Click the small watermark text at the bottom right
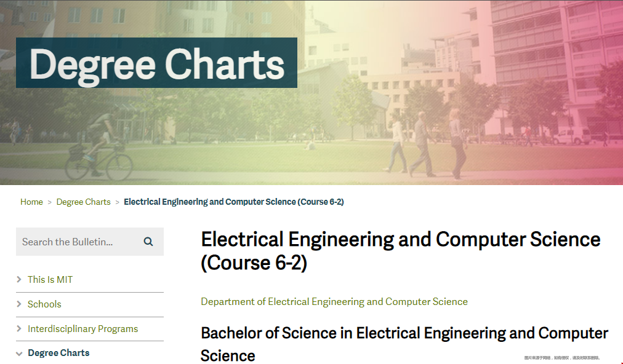The width and height of the screenshot is (623, 364). (561, 358)
